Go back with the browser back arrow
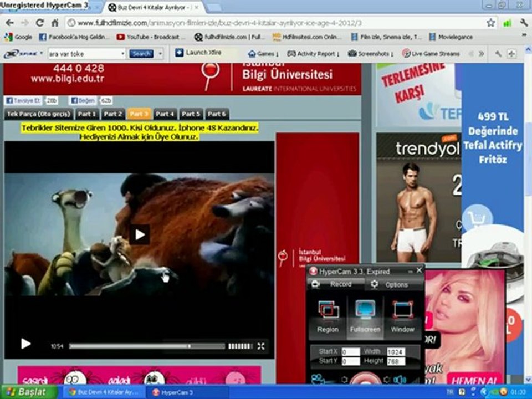 (x=9, y=23)
